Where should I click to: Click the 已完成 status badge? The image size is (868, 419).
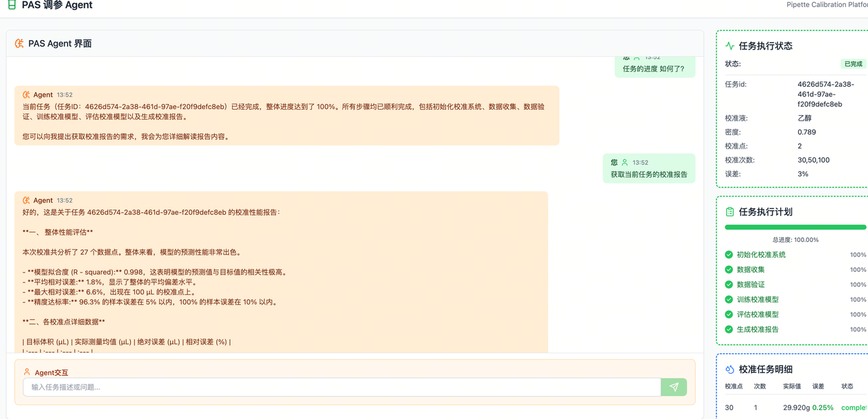(x=852, y=64)
